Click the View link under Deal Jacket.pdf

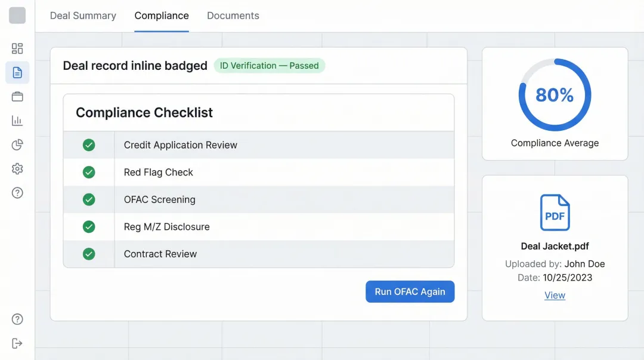(x=555, y=295)
